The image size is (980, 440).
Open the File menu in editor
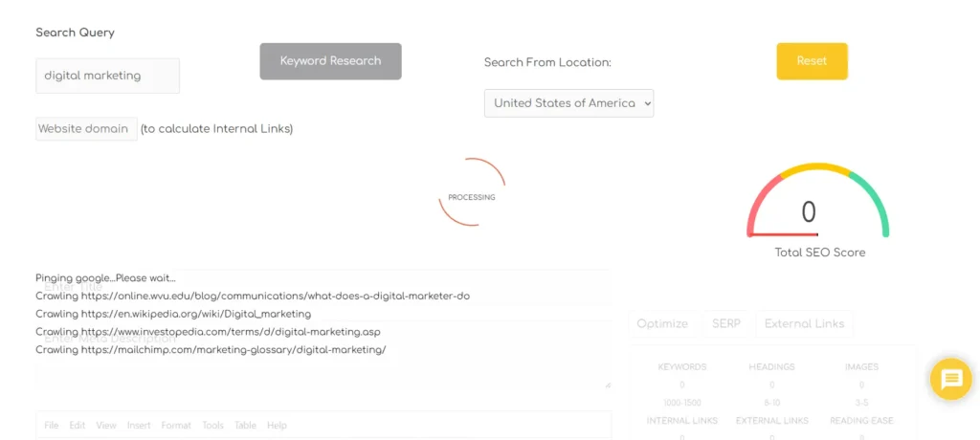click(52, 426)
